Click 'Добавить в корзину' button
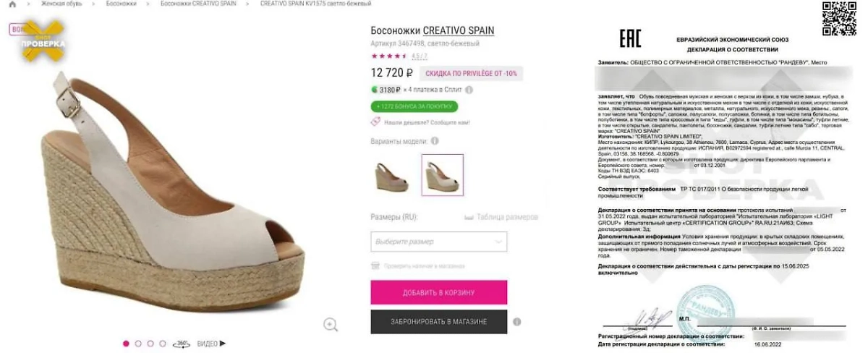 pos(438,292)
